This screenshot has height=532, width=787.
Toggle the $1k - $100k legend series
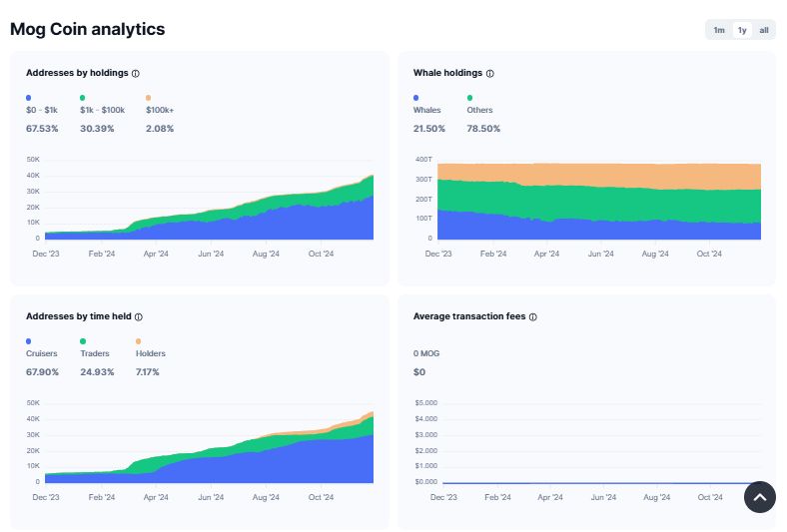click(x=102, y=110)
